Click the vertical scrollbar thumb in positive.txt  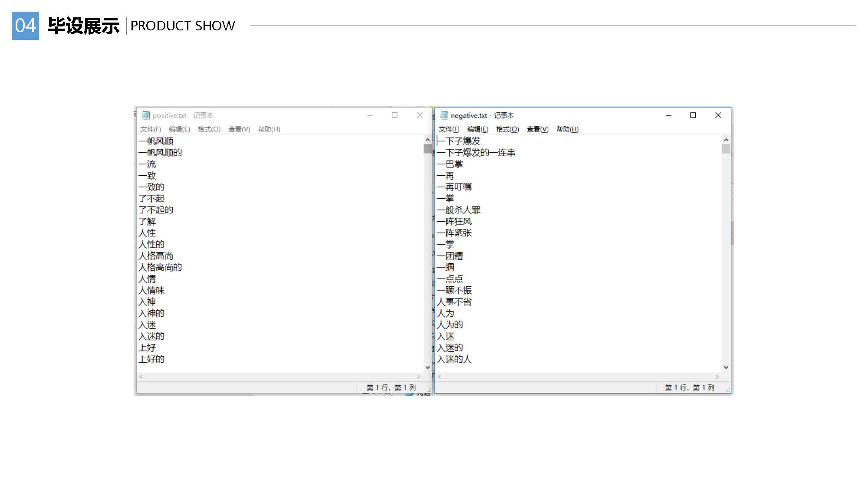[427, 149]
